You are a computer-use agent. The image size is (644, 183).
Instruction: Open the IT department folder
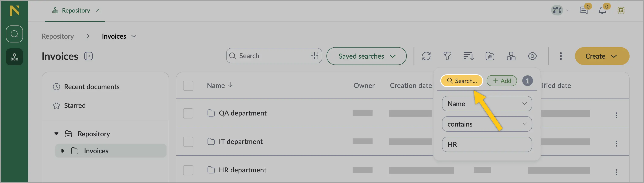tap(240, 142)
